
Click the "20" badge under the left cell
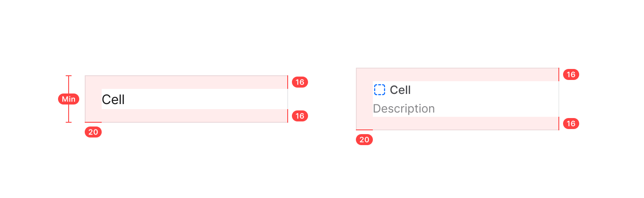[x=93, y=132]
